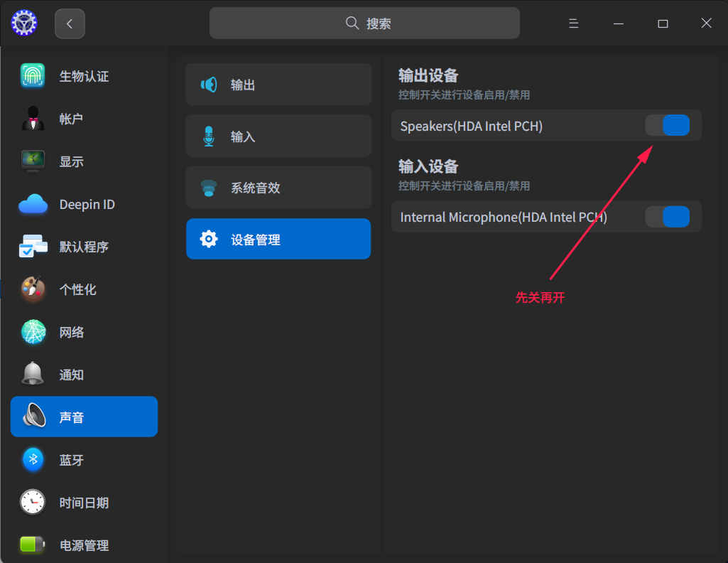Open 时间日期 label
728x563 pixels.
(x=84, y=503)
